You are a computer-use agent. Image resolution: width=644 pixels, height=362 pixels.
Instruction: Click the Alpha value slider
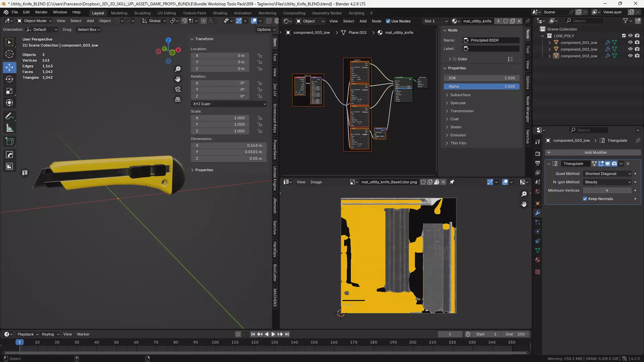481,86
